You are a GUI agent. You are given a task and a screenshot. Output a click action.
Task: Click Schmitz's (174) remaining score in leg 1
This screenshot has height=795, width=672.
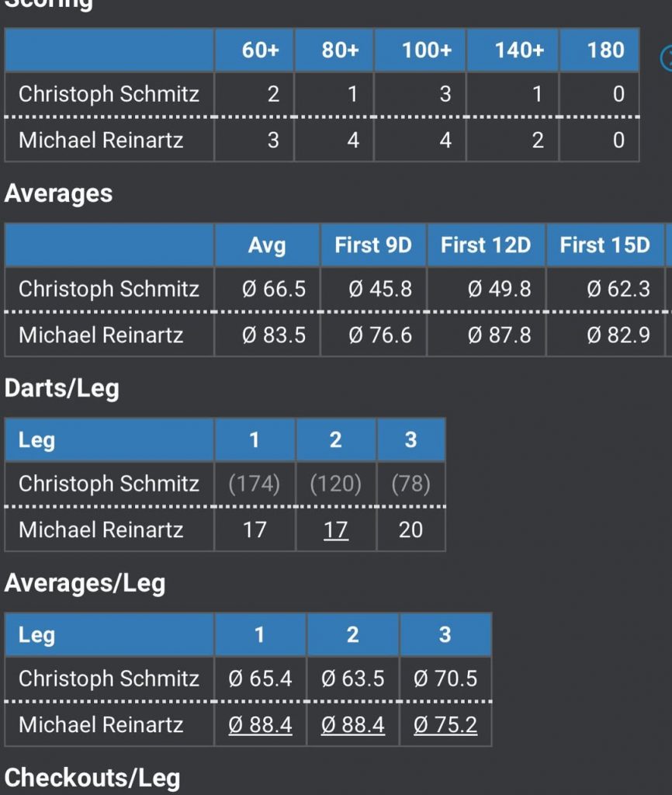point(255,484)
